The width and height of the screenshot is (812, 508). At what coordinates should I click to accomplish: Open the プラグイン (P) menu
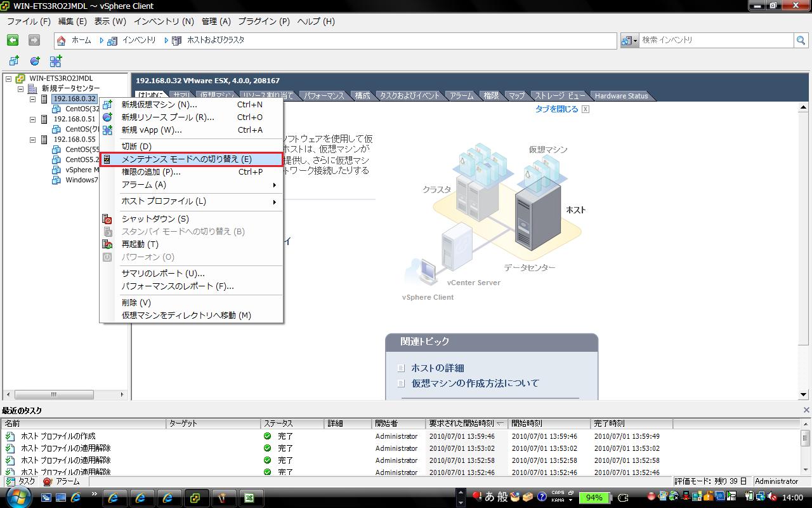coord(263,21)
